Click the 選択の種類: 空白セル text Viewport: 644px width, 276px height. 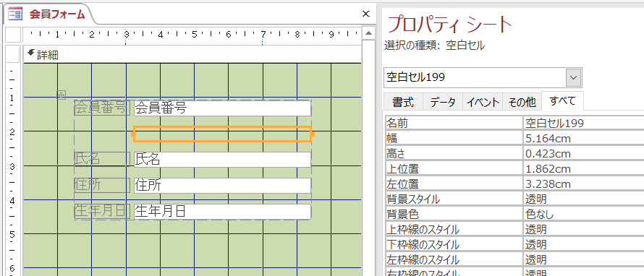pyautogui.click(x=435, y=45)
